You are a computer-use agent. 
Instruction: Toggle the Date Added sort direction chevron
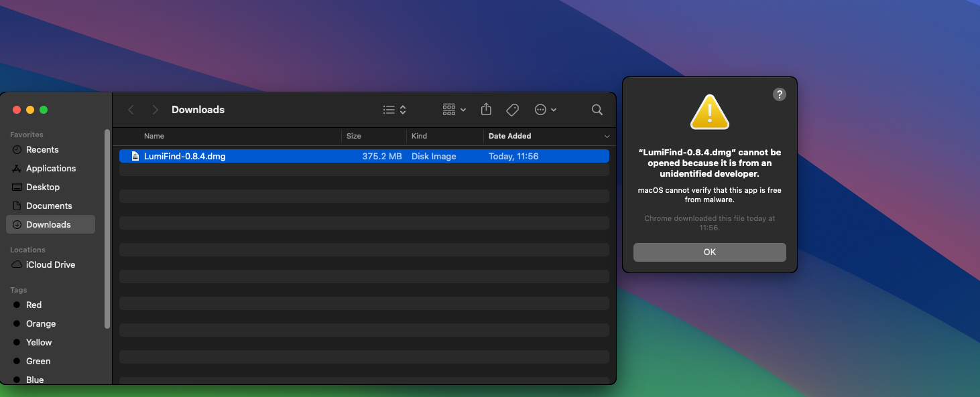coord(607,137)
